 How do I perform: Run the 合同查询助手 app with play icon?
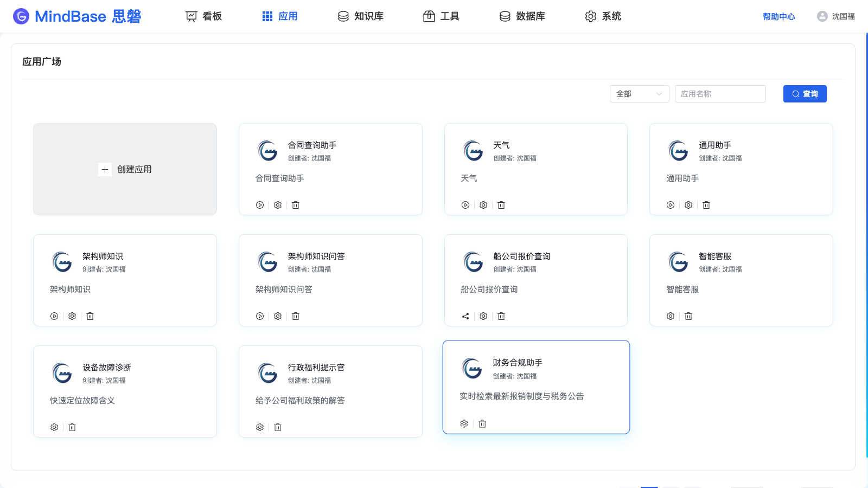click(x=260, y=205)
